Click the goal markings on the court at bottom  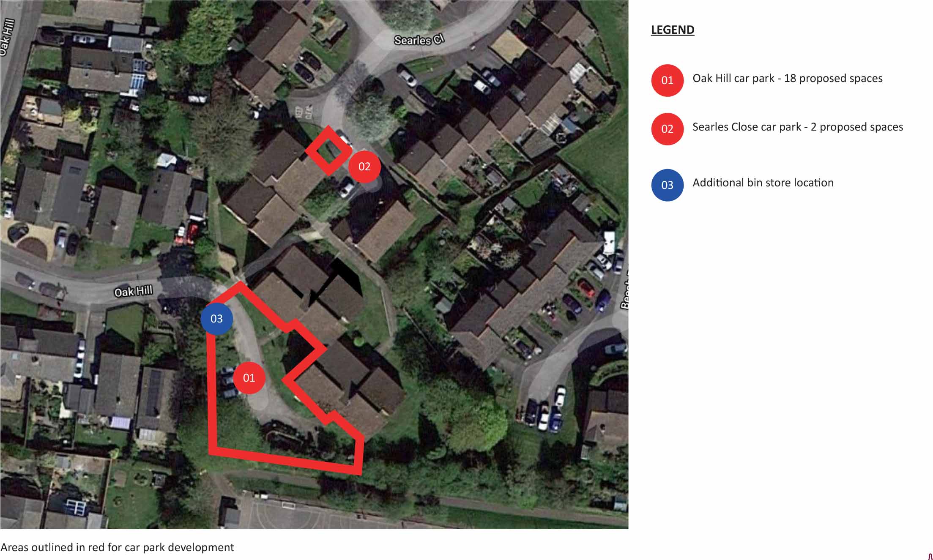pyautogui.click(x=288, y=504)
